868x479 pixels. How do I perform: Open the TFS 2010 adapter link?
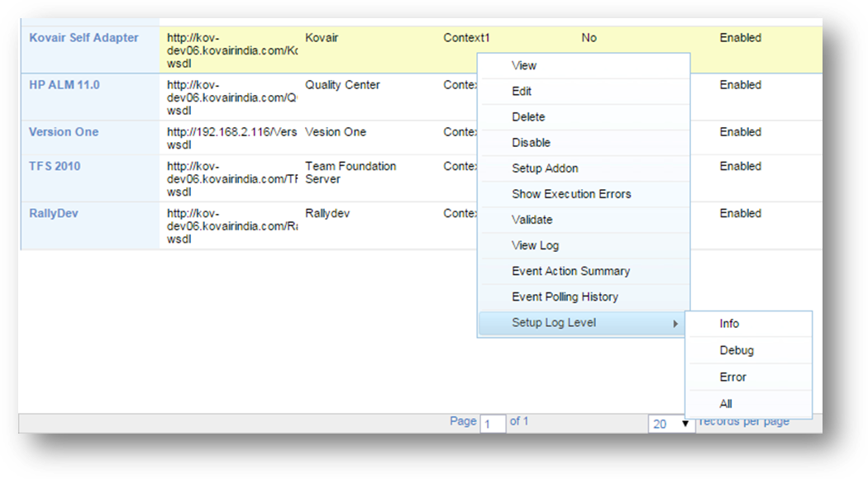pos(54,165)
